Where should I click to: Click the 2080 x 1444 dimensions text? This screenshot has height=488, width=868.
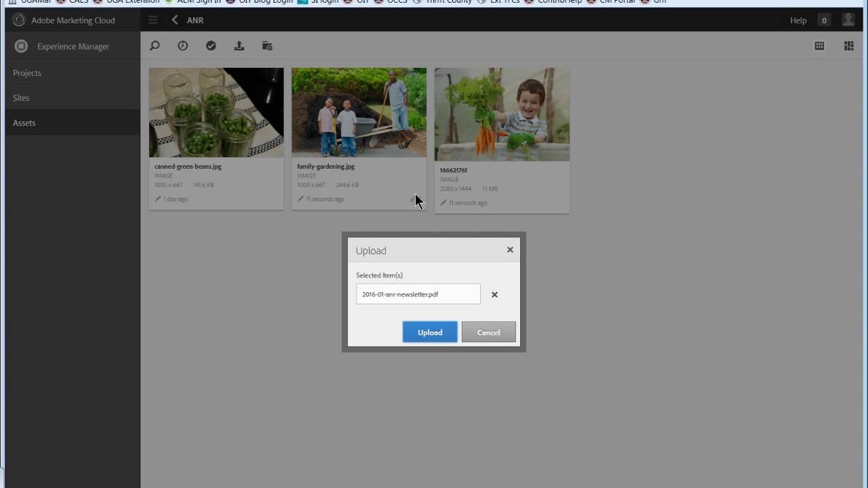(x=456, y=189)
